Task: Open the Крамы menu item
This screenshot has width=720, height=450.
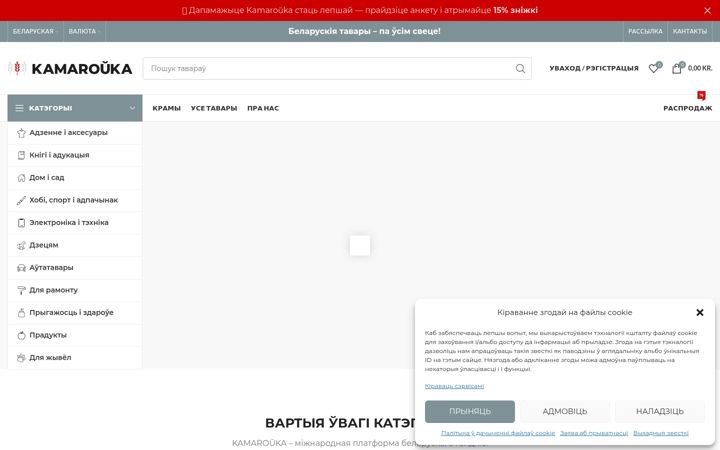Action: 166,108
